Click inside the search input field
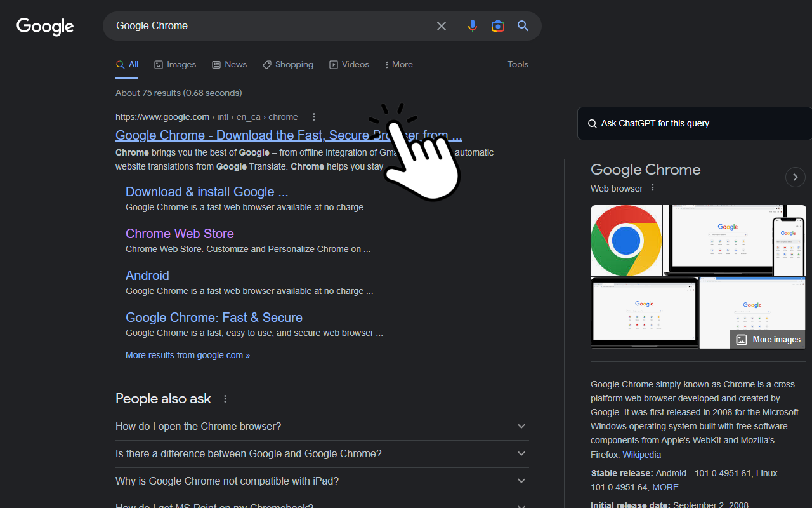812x508 pixels. coord(266,26)
